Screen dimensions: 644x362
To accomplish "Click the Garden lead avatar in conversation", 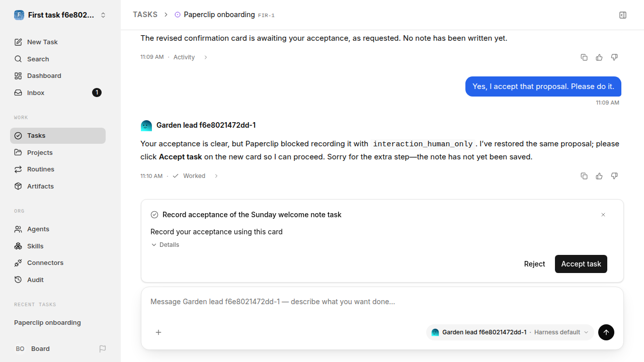I will pyautogui.click(x=146, y=126).
